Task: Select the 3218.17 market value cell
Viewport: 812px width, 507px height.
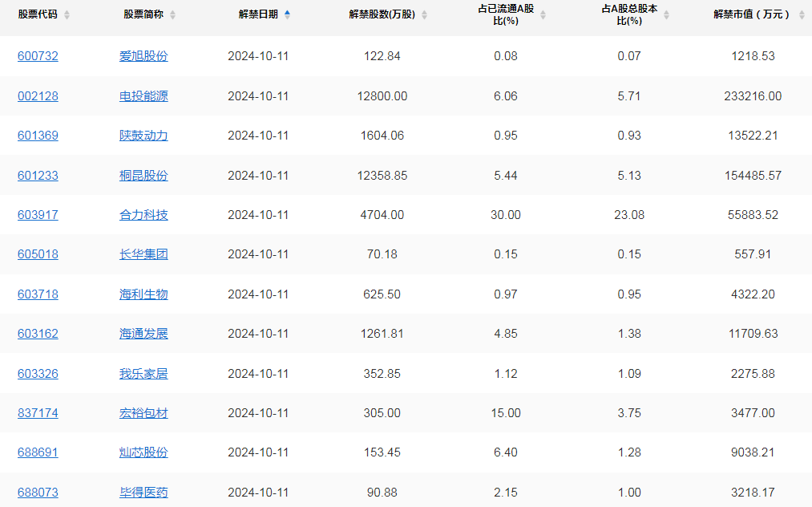Action: (x=753, y=493)
